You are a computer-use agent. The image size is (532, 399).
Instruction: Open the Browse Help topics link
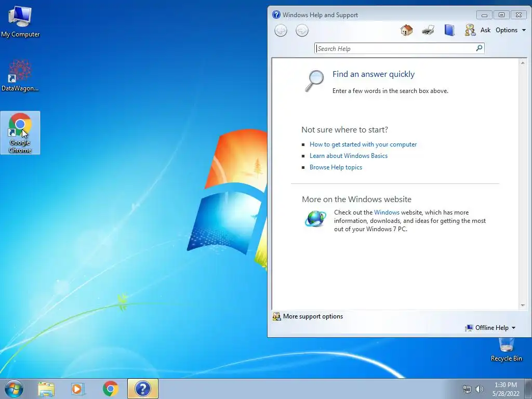coord(336,167)
